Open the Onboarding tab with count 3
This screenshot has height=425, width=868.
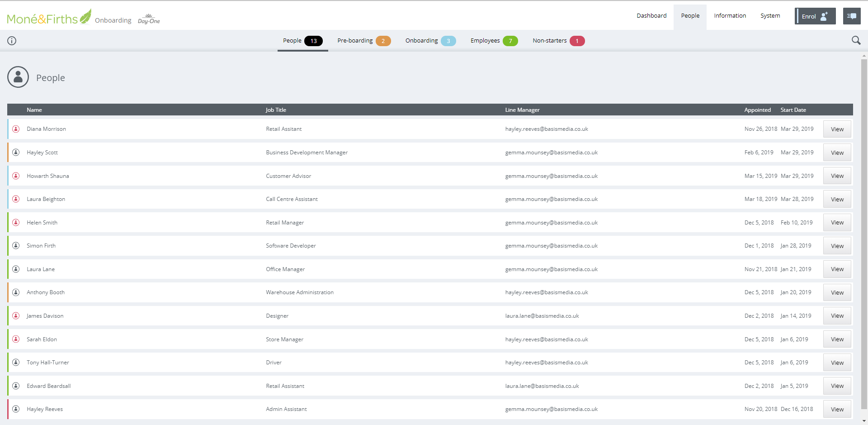coord(430,41)
